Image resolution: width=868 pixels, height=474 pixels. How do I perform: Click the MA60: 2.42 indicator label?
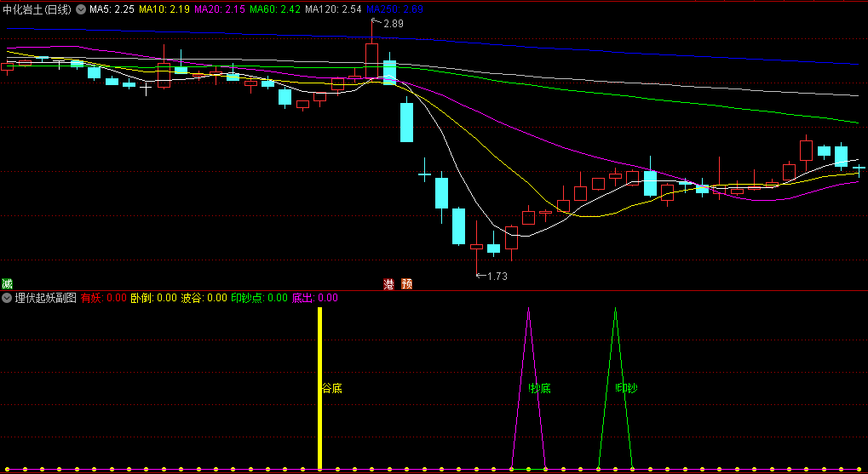(275, 9)
